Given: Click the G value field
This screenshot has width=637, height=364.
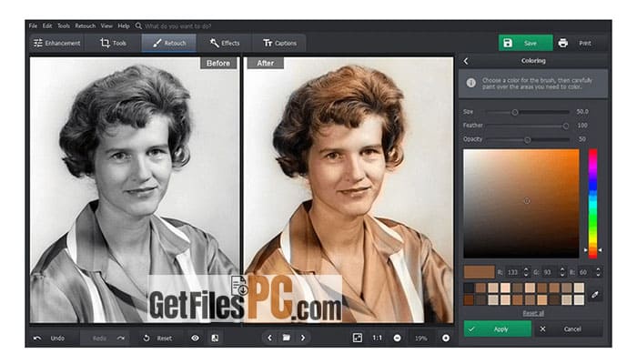Looking at the screenshot, I should pos(549,272).
